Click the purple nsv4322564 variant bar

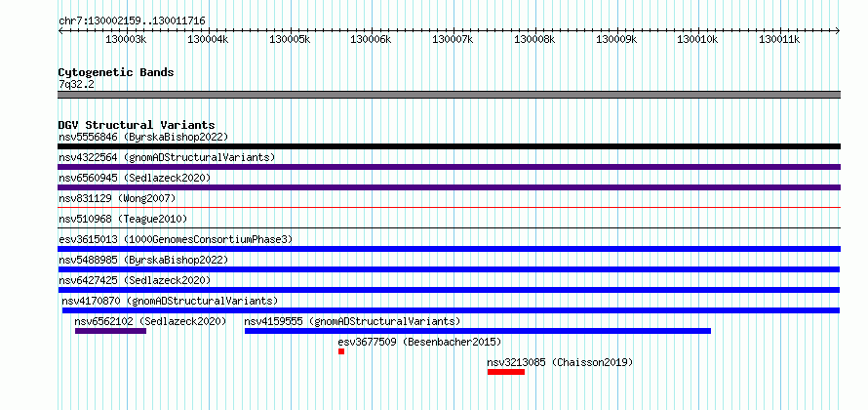pyautogui.click(x=450, y=167)
